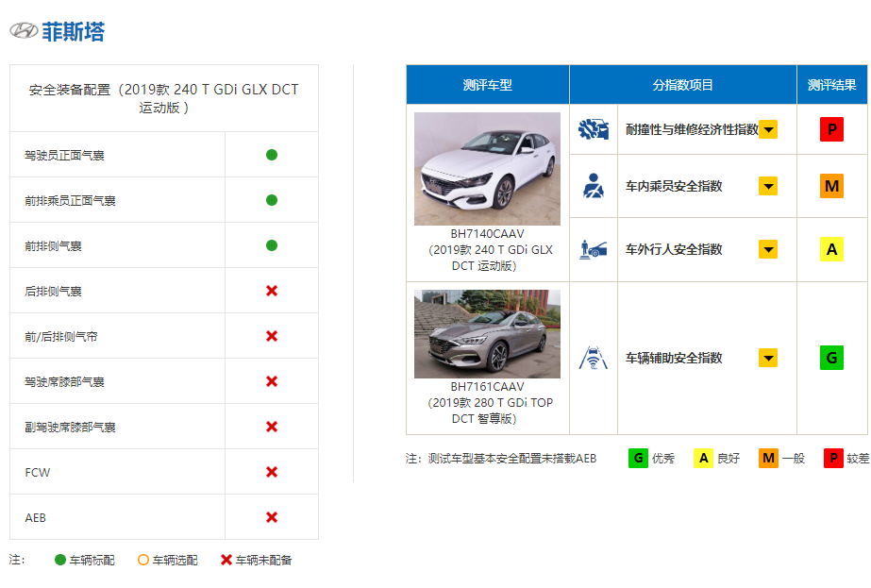Expand 车外行人安全指数 dropdown arrow

coord(768,249)
